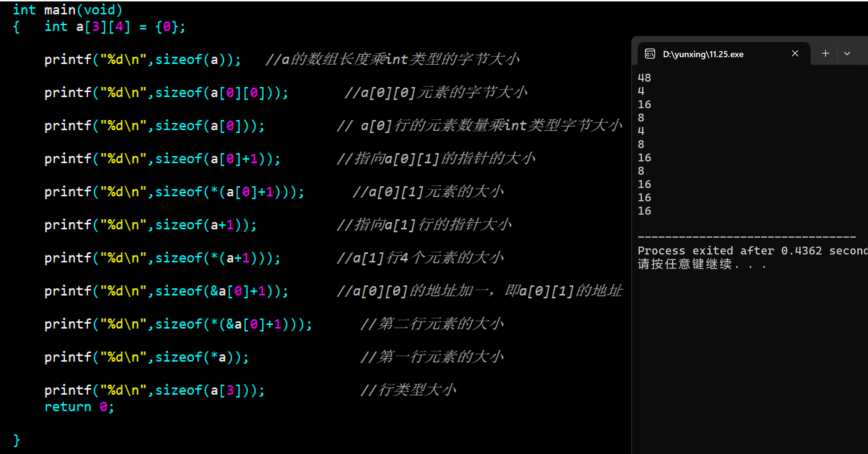Click the command prompt icon on the terminal tab

(650, 54)
